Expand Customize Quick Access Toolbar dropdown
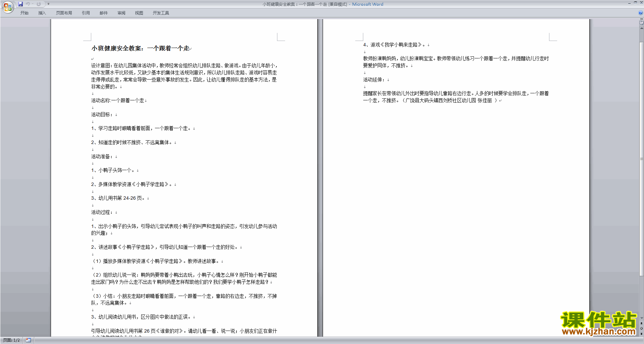644x344 pixels. tap(48, 4)
